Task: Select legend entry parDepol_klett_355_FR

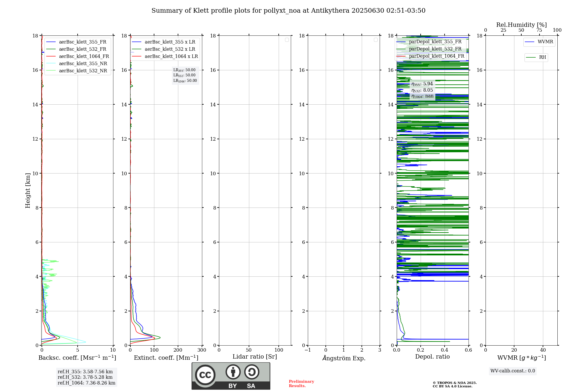Action: tap(429, 42)
